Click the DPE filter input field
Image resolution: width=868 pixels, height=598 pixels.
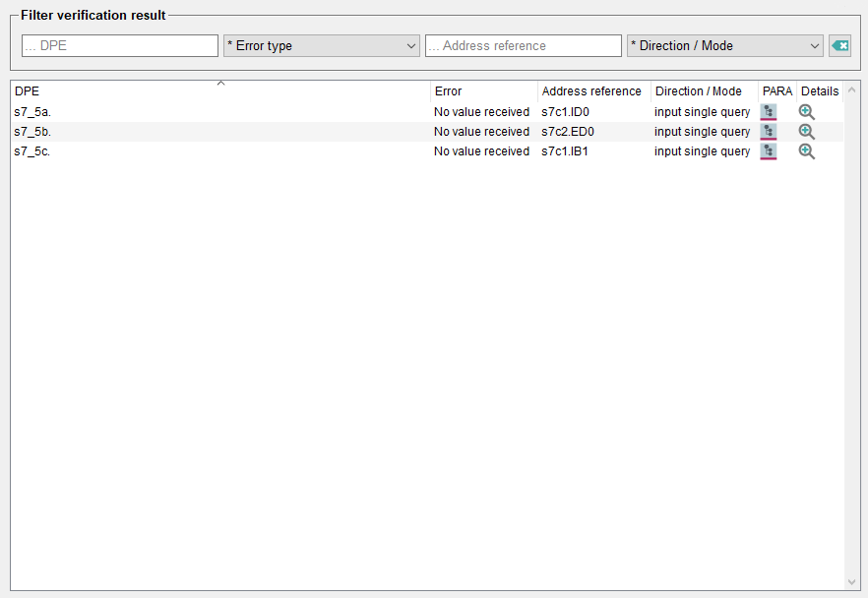click(x=120, y=46)
